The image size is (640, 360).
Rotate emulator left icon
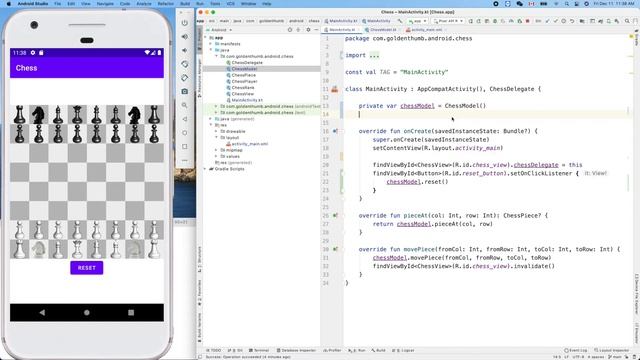184,64
